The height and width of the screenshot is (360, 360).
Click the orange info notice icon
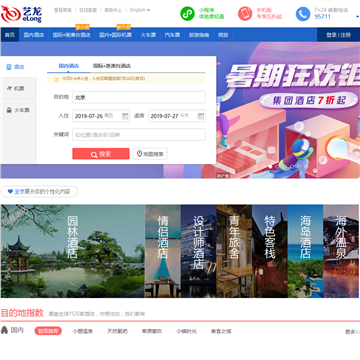click(56, 79)
